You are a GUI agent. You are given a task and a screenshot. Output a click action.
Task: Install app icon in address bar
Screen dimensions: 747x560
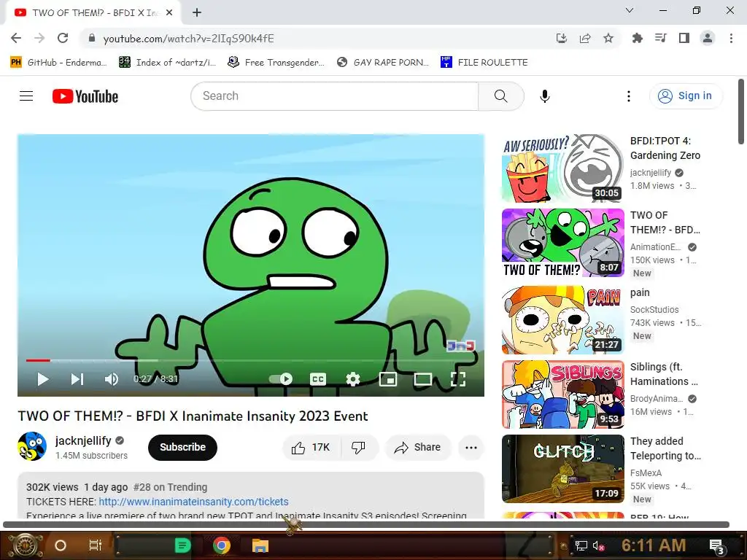(562, 38)
